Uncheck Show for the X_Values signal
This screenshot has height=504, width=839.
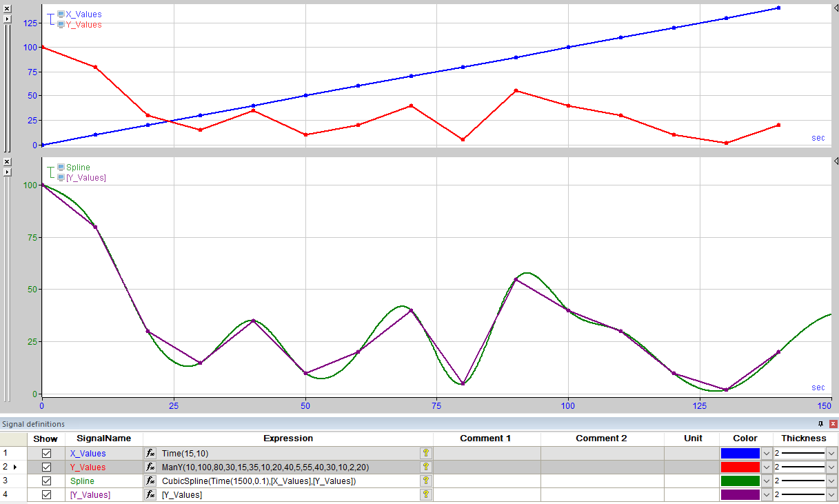[x=47, y=453]
